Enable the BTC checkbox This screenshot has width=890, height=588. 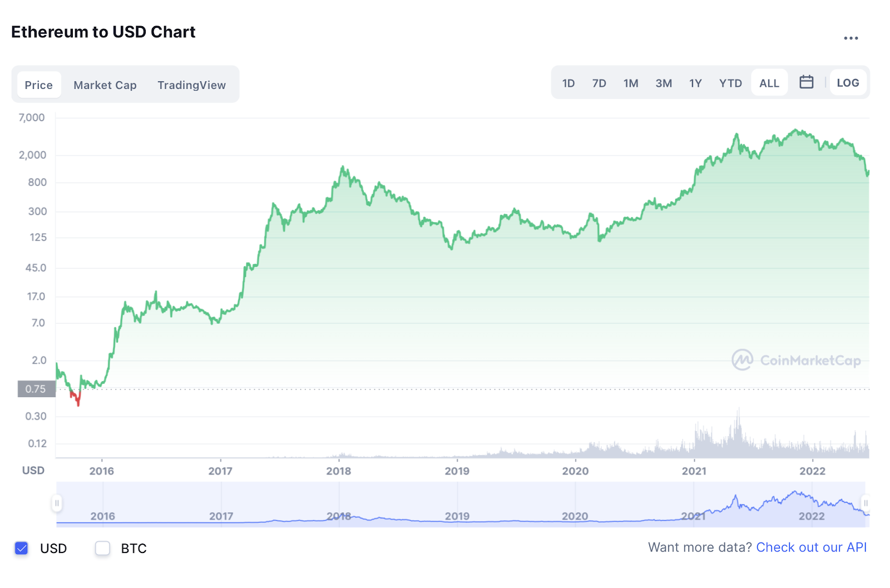(x=103, y=549)
